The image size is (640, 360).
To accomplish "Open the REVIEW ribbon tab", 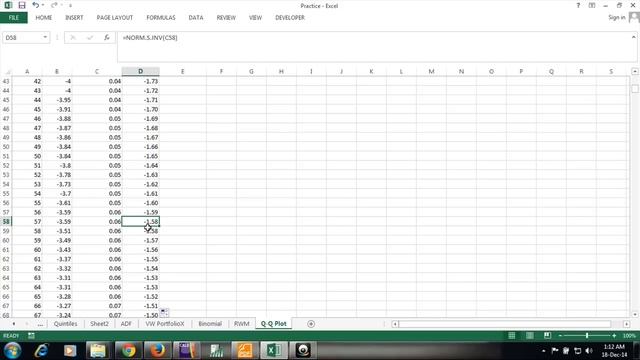I will tap(226, 18).
